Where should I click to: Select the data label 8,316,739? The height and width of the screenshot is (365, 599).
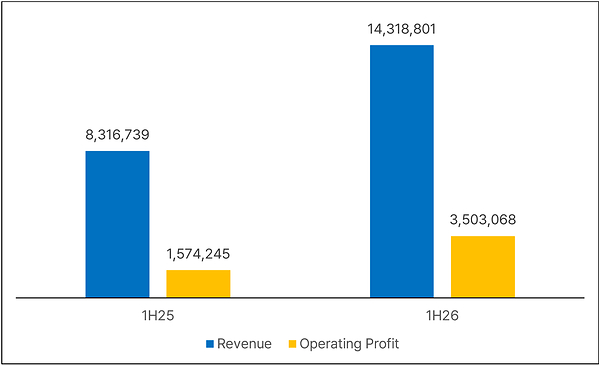tap(117, 135)
